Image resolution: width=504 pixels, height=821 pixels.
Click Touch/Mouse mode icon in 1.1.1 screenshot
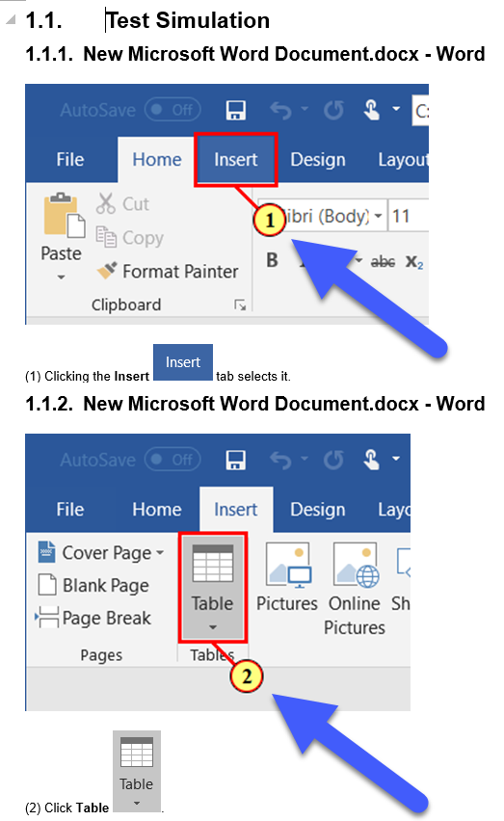pos(371,110)
